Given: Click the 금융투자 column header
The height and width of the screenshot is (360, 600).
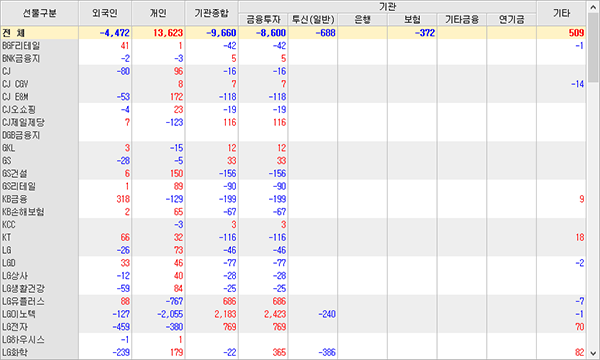Looking at the screenshot, I should (x=263, y=20).
